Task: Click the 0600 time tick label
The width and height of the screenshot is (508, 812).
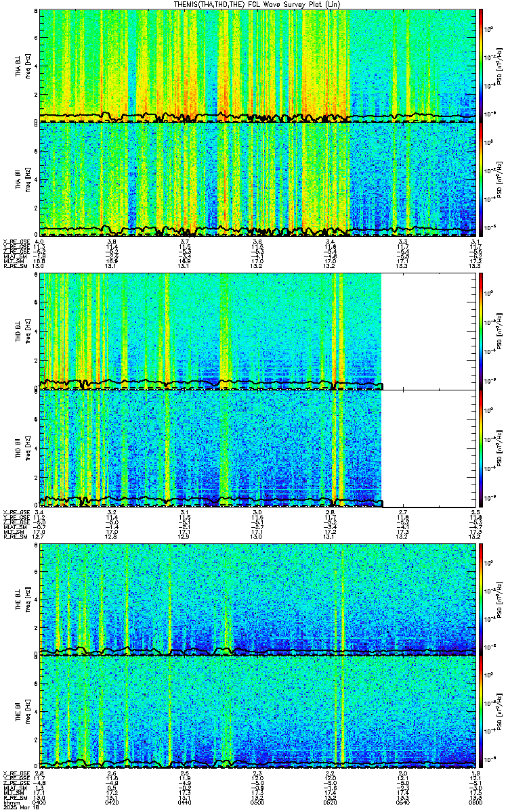Action: tap(475, 803)
